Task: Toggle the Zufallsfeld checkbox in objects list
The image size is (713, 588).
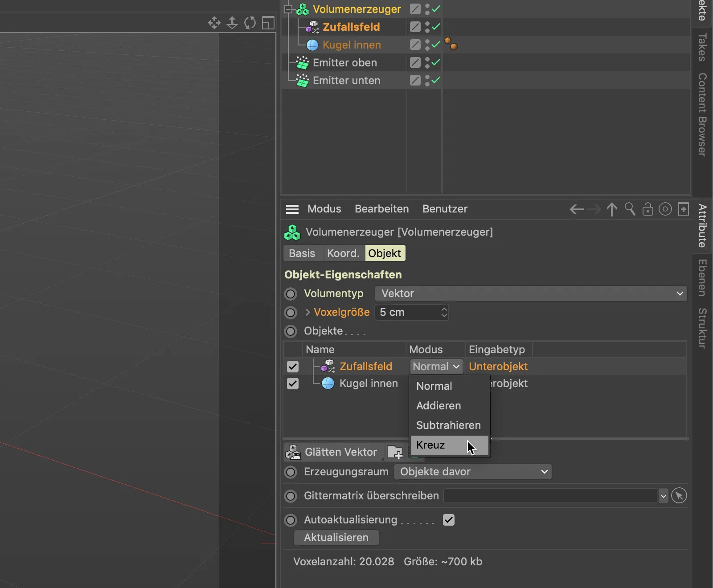Action: point(293,367)
